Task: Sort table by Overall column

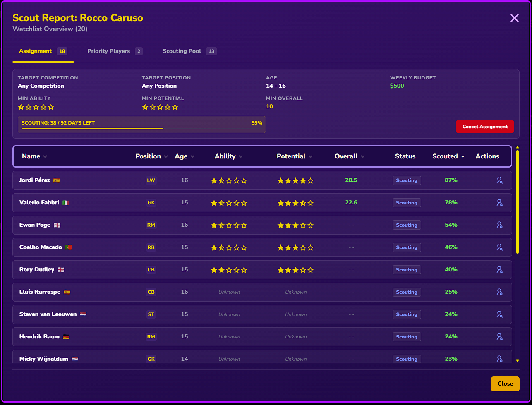Action: [350, 156]
